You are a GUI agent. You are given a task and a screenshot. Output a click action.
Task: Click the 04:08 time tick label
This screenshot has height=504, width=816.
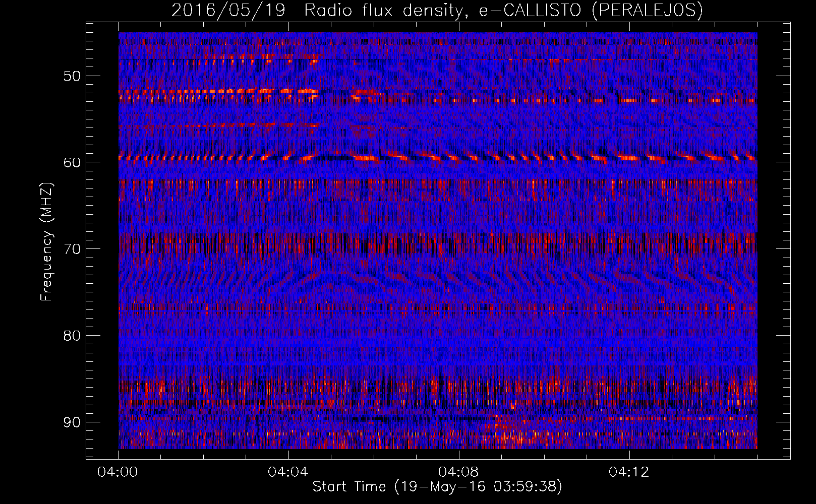(x=458, y=472)
